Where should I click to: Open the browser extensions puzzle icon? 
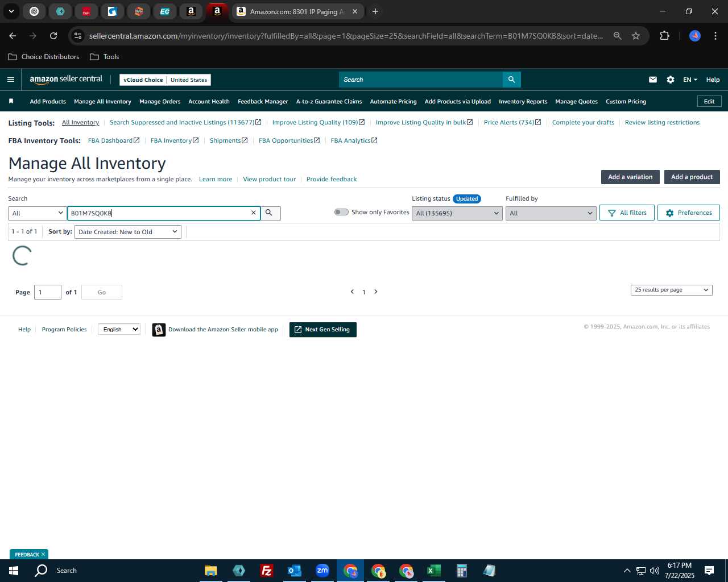(x=664, y=36)
